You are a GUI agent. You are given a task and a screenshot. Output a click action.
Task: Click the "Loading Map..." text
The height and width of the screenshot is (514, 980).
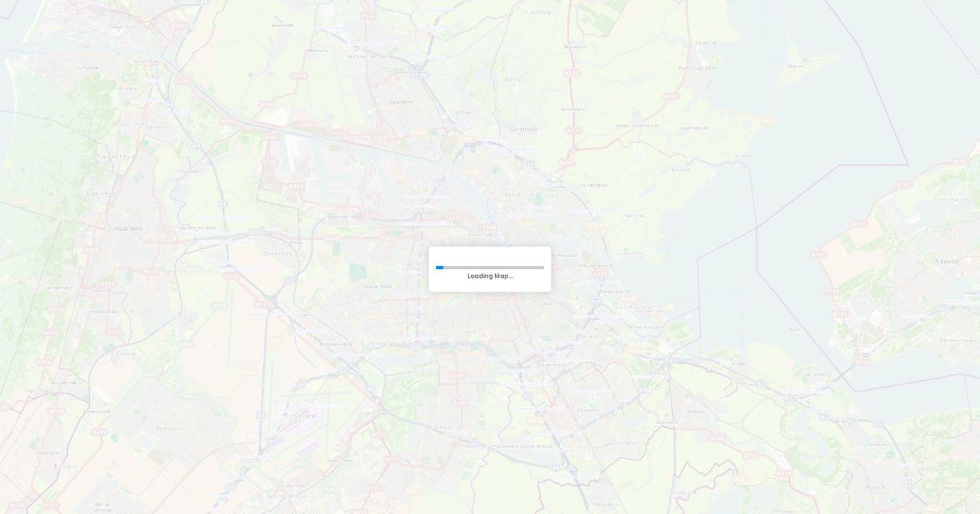[490, 276]
